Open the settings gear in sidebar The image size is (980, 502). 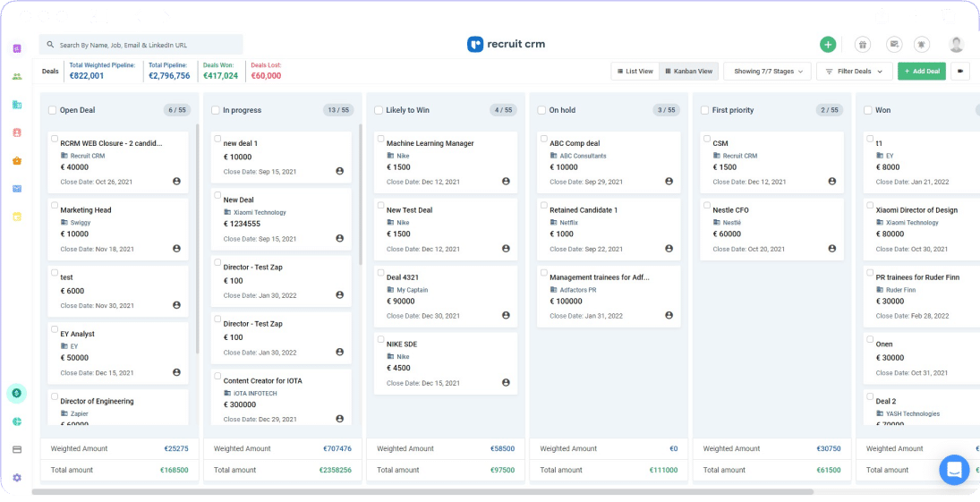point(17,478)
